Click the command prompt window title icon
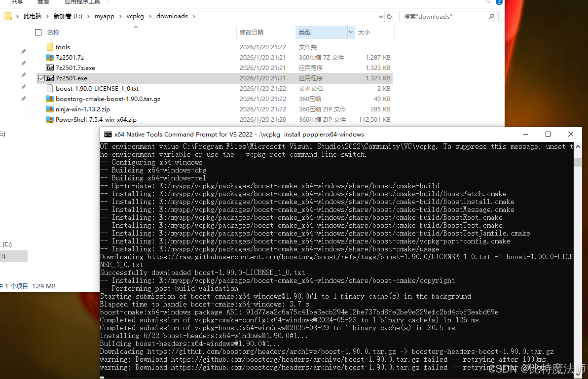Viewport: 588px width, 379px height. click(x=108, y=135)
